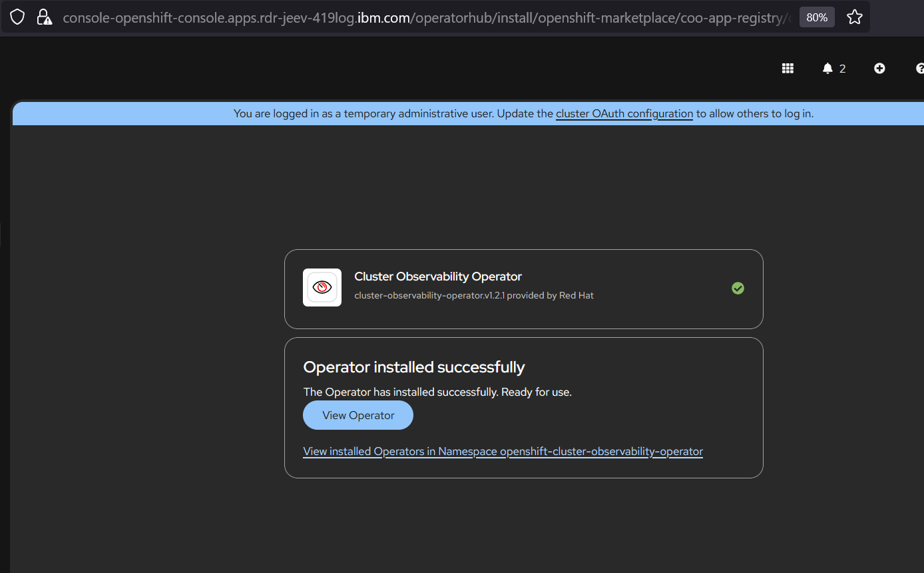Open the application launcher grid icon

[x=788, y=68]
